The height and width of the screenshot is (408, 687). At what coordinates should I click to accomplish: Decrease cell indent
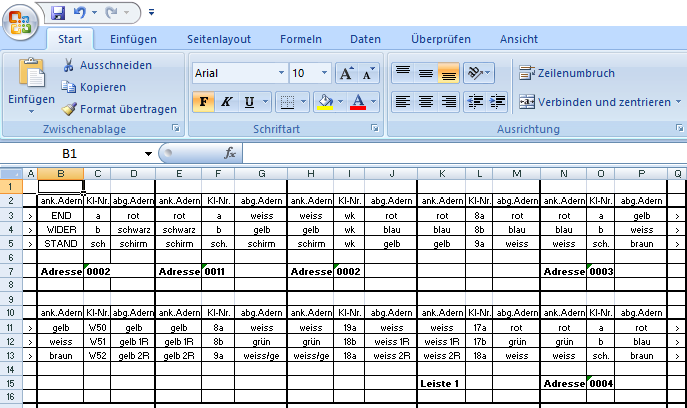point(475,102)
